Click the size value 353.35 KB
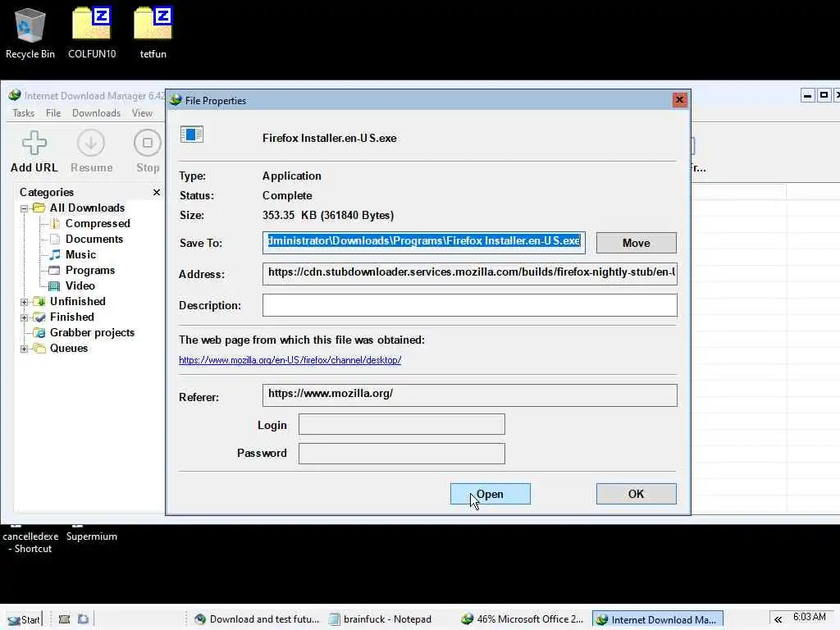 click(328, 216)
